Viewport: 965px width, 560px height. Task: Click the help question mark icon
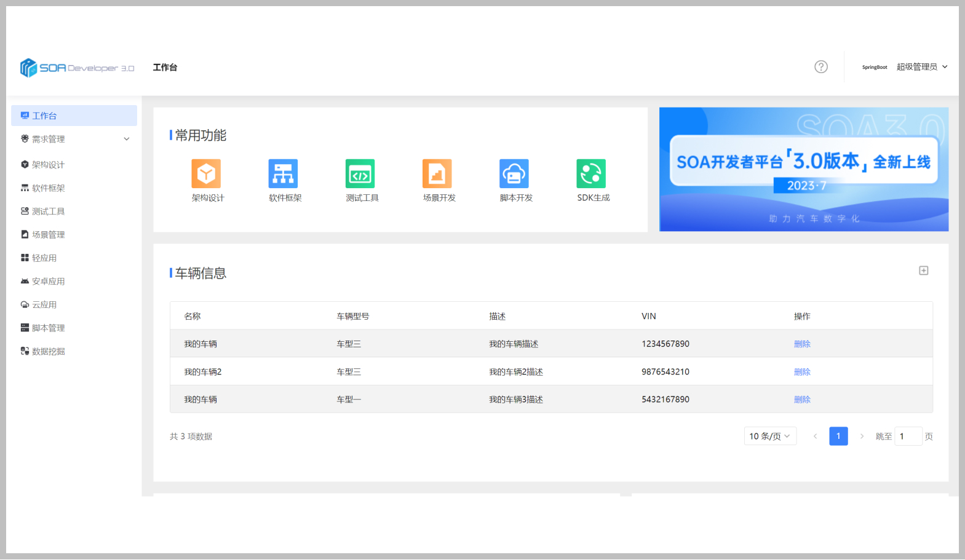pyautogui.click(x=821, y=67)
